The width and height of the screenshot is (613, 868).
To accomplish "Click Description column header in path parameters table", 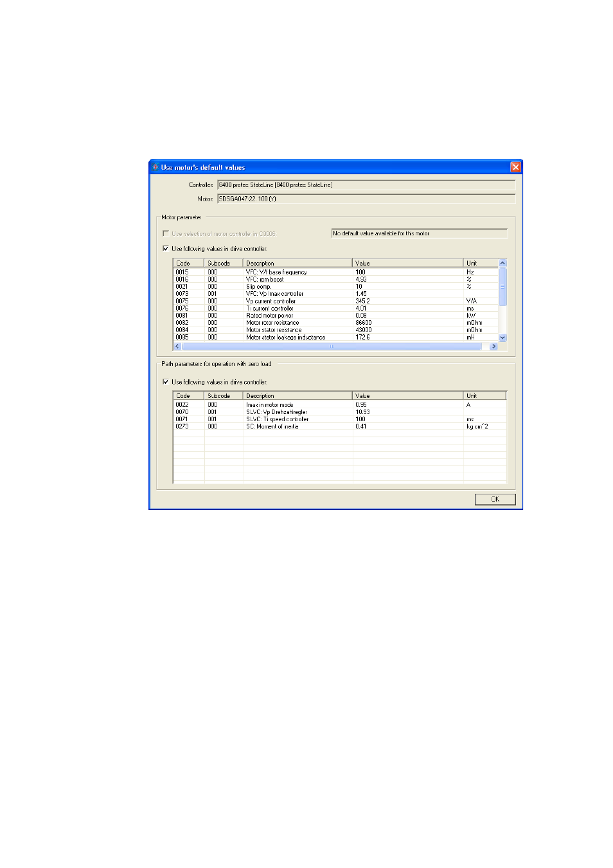I will tap(298, 396).
